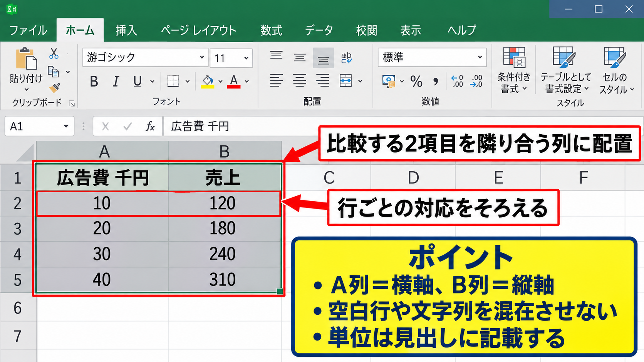Click the Copy icon

click(53, 72)
